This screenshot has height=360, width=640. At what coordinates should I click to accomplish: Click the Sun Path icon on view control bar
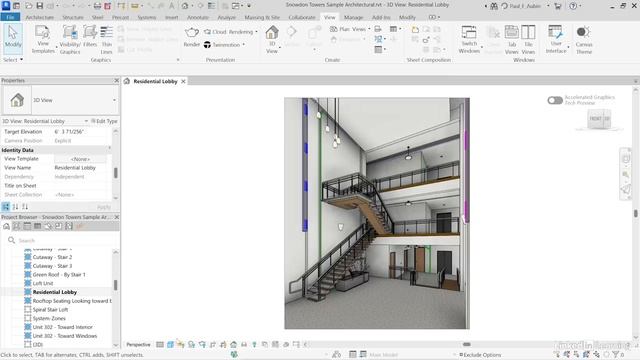click(181, 344)
